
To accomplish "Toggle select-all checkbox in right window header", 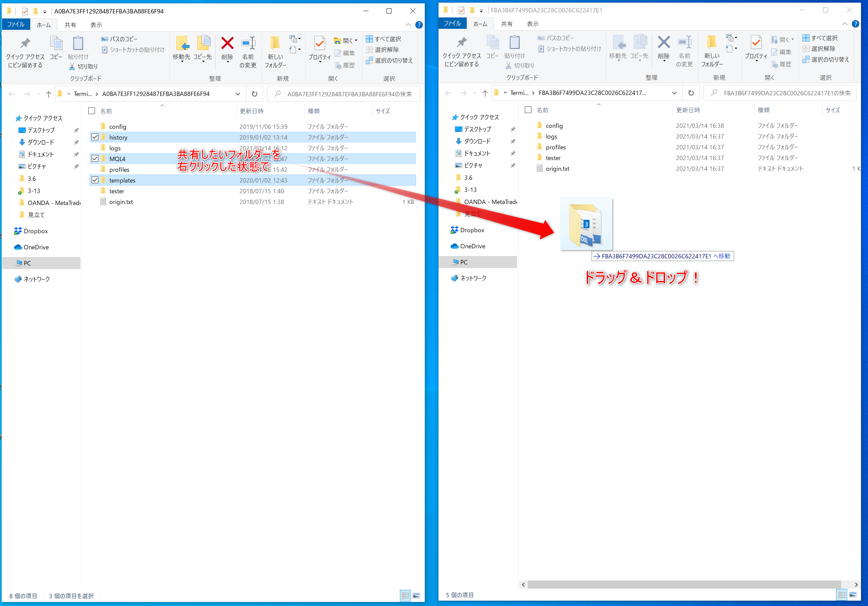I will tap(528, 110).
